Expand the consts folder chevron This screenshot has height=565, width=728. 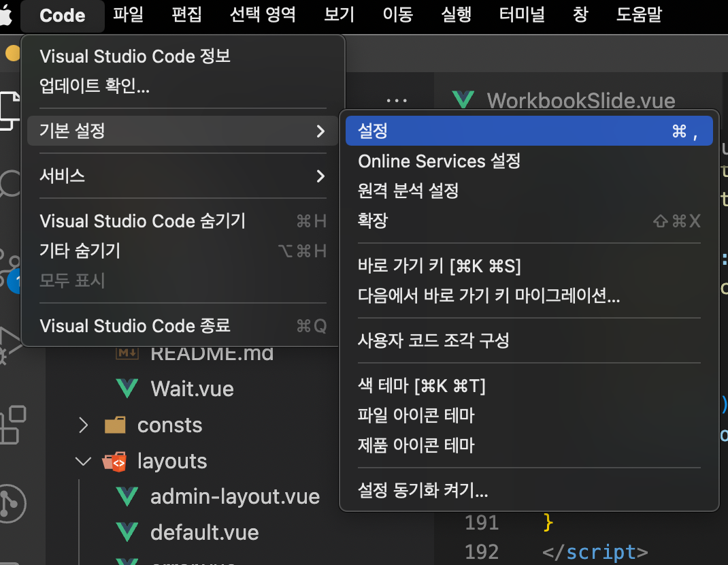point(83,425)
